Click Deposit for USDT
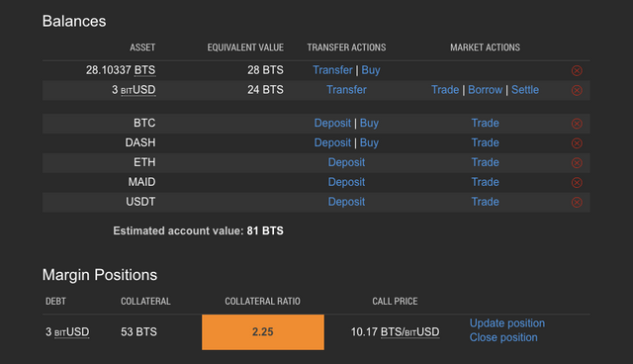The height and width of the screenshot is (364, 633). 346,202
